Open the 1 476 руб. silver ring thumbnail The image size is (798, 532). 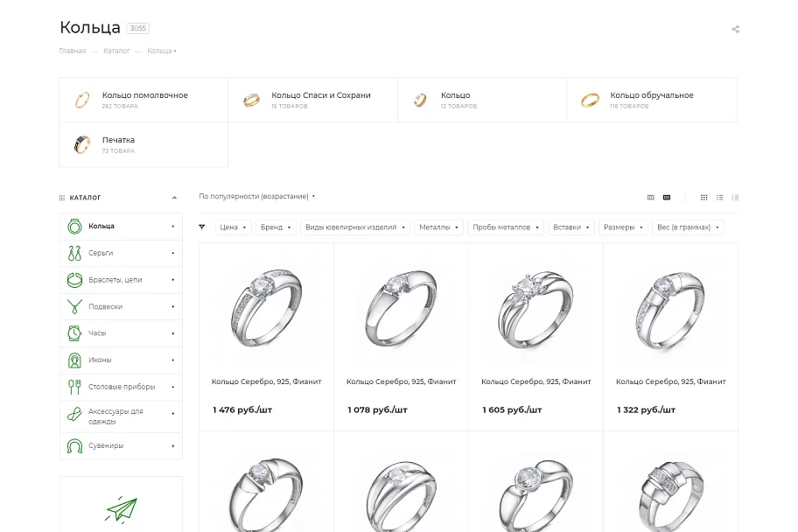(x=266, y=309)
